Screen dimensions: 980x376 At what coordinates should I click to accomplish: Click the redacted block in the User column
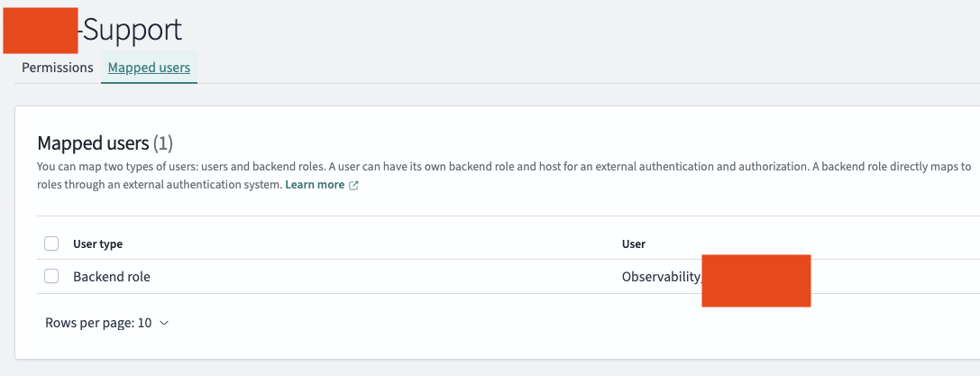(x=756, y=280)
